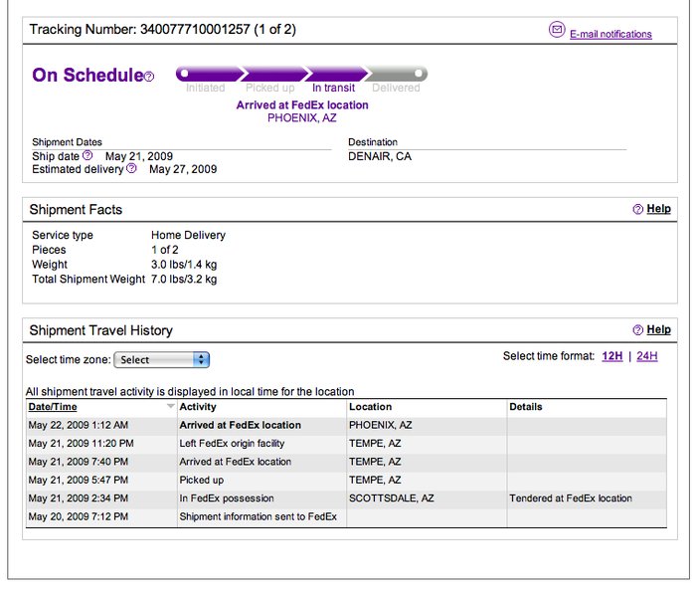Click help icon next to Estimated delivery

(x=131, y=168)
